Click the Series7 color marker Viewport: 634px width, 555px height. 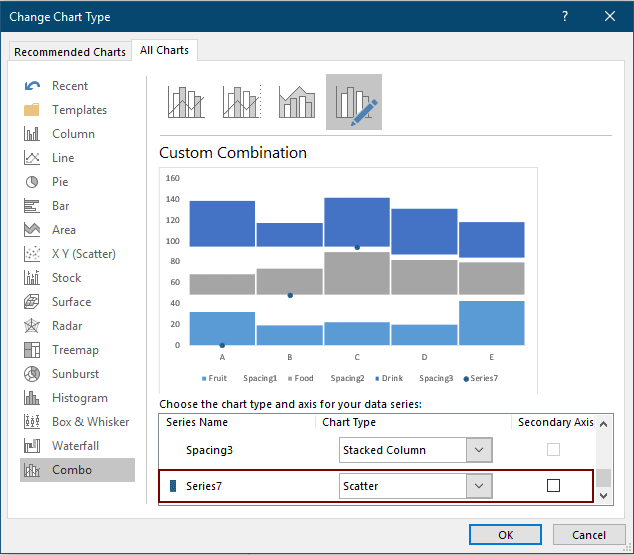coord(173,486)
